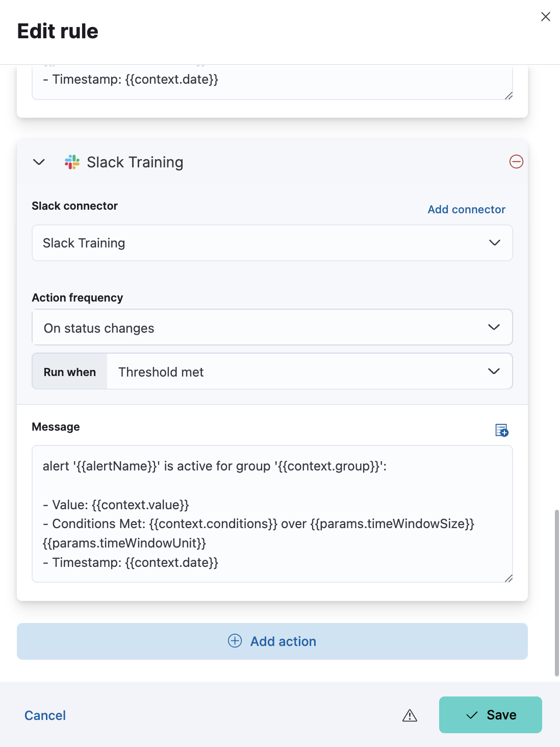Click the flyout vertical scrollbar

click(556, 592)
